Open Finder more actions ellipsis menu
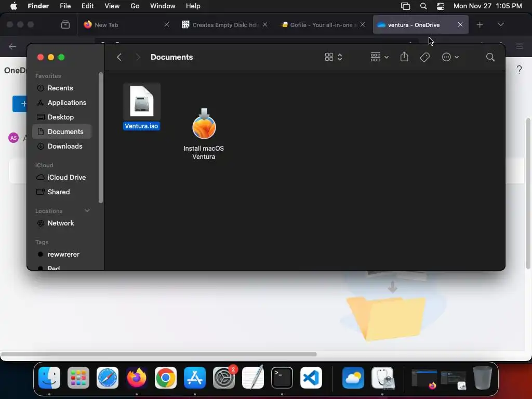 pos(450,57)
